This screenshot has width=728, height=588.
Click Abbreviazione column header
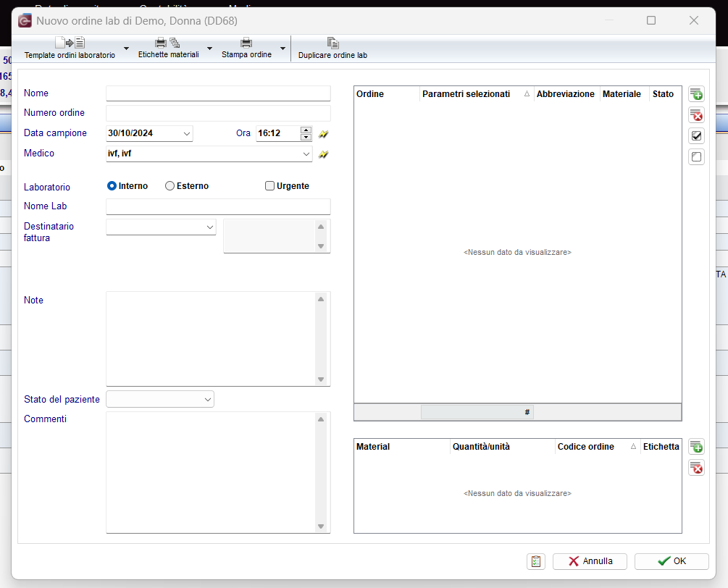point(566,94)
